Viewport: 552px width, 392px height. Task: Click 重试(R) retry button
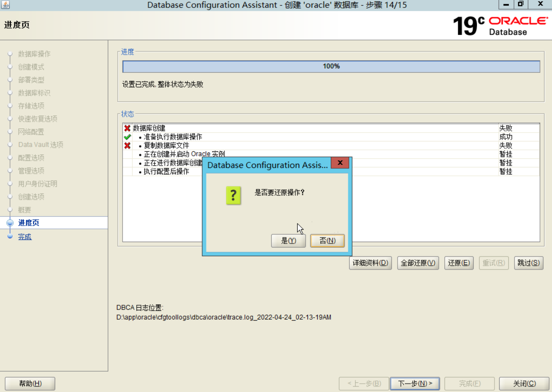tap(494, 263)
